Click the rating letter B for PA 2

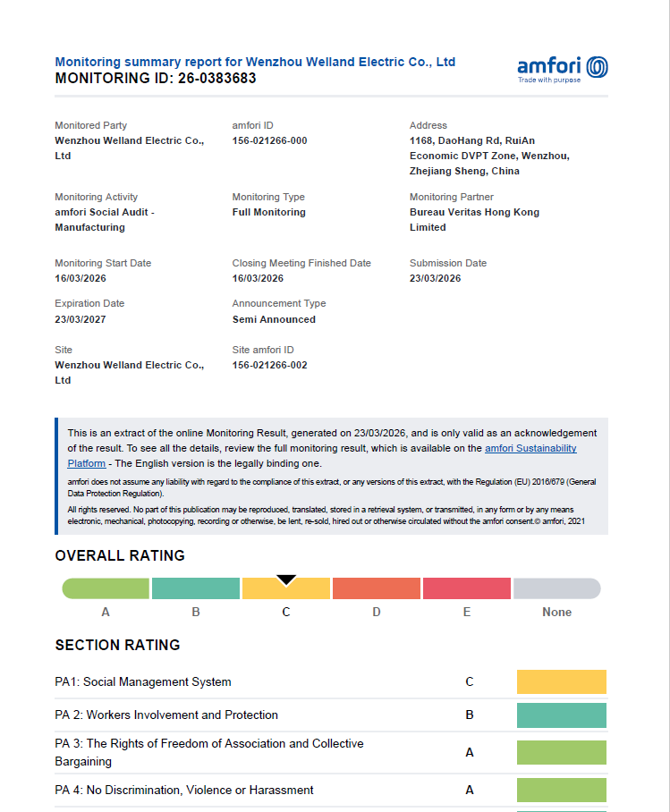pyautogui.click(x=470, y=715)
